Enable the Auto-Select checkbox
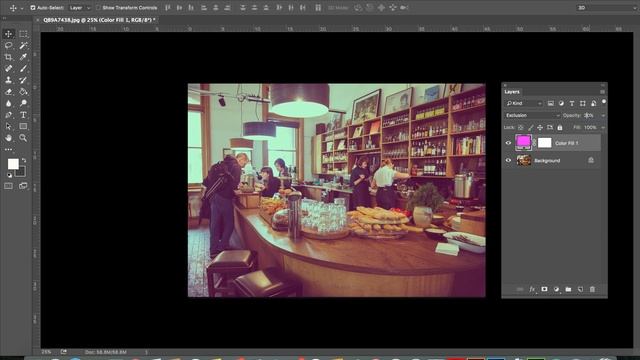This screenshot has width=640, height=360. coord(33,8)
